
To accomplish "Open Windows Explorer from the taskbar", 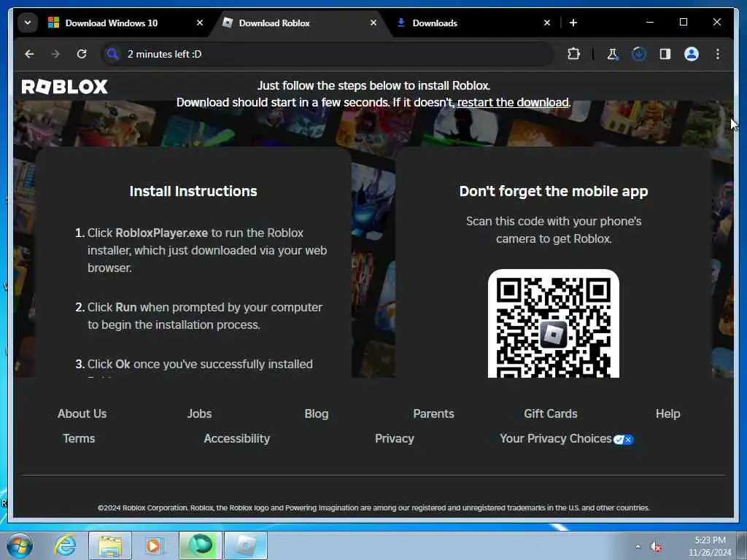I will coord(110,545).
